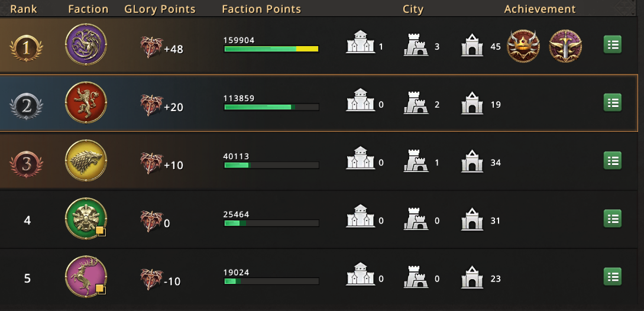Click the sword achievement badge
Viewport: 644px width, 311px height.
pos(565,46)
